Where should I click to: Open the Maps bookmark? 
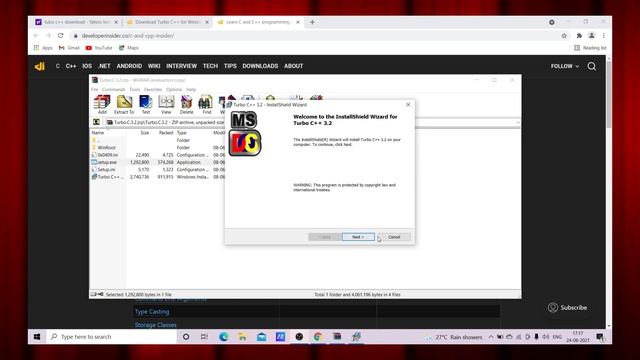[x=129, y=48]
